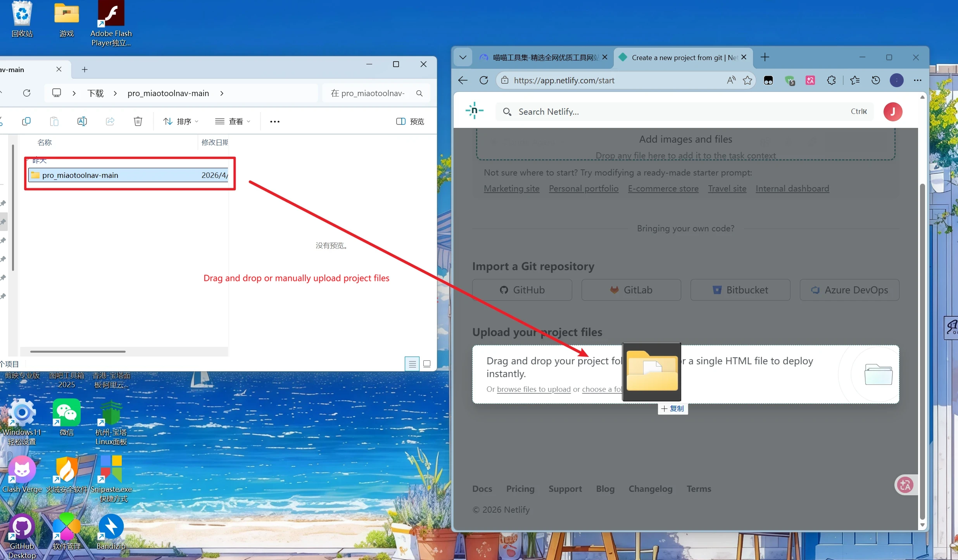This screenshot has width=958, height=560.
Task: Add this page to favorites star
Action: 747,80
